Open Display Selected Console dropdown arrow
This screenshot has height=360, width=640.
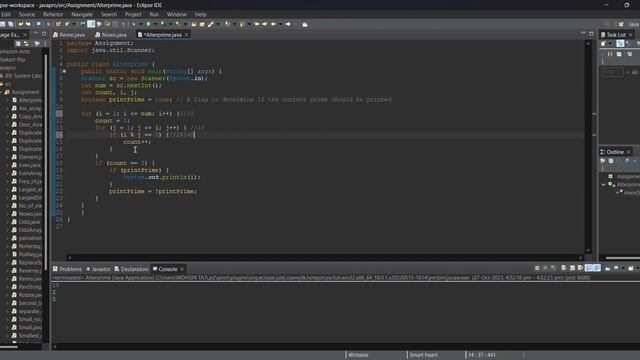pyautogui.click(x=623, y=268)
